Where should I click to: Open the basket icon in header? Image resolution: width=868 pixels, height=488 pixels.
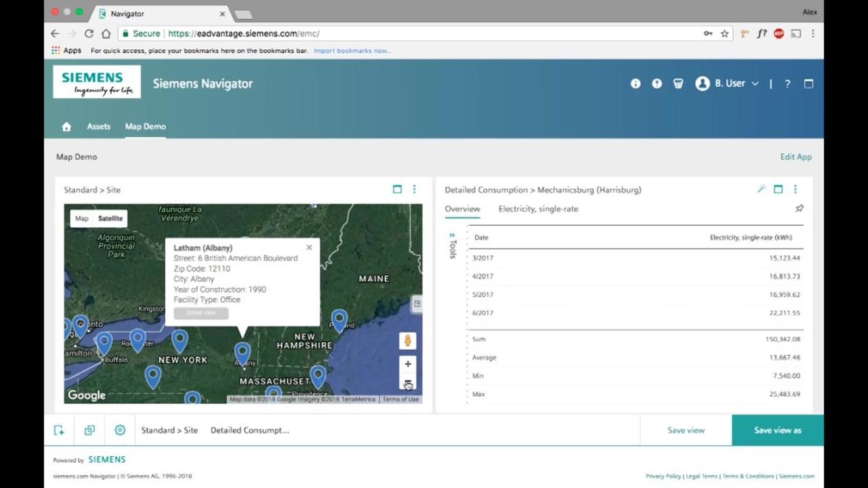tap(678, 83)
